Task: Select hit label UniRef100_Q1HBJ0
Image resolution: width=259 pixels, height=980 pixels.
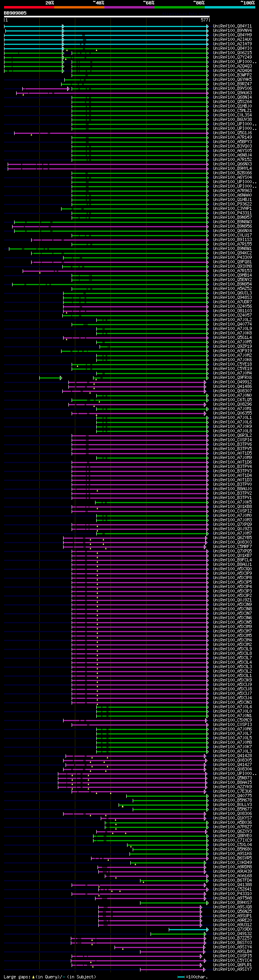Action: pos(232,106)
